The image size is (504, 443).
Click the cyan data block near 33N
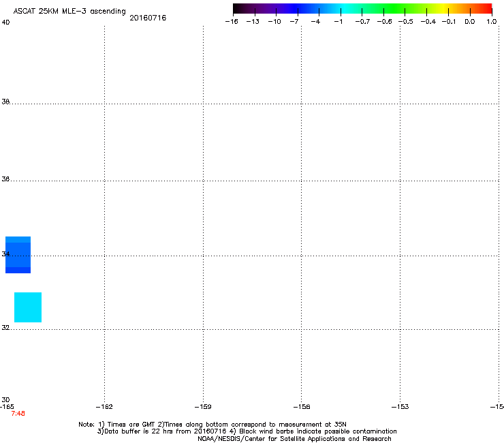coord(28,307)
